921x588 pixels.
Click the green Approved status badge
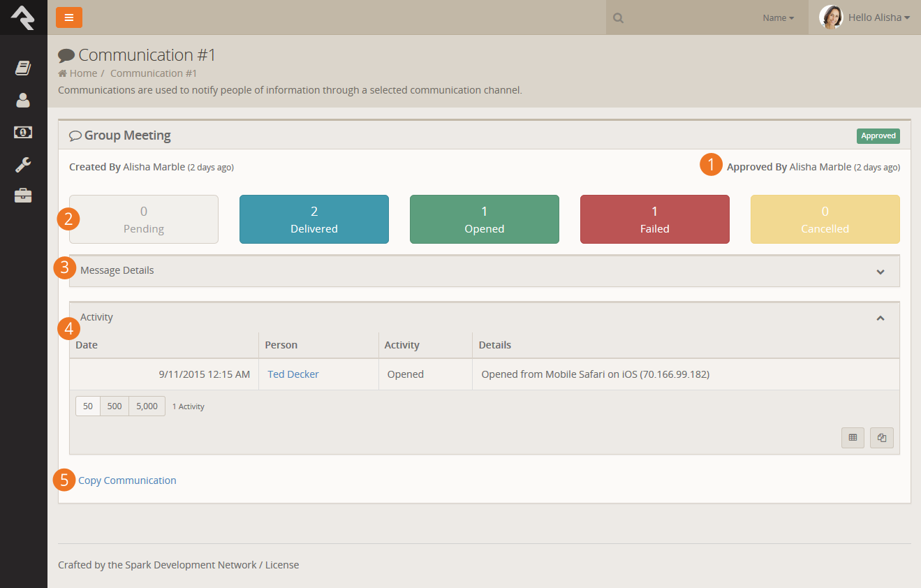[878, 136]
